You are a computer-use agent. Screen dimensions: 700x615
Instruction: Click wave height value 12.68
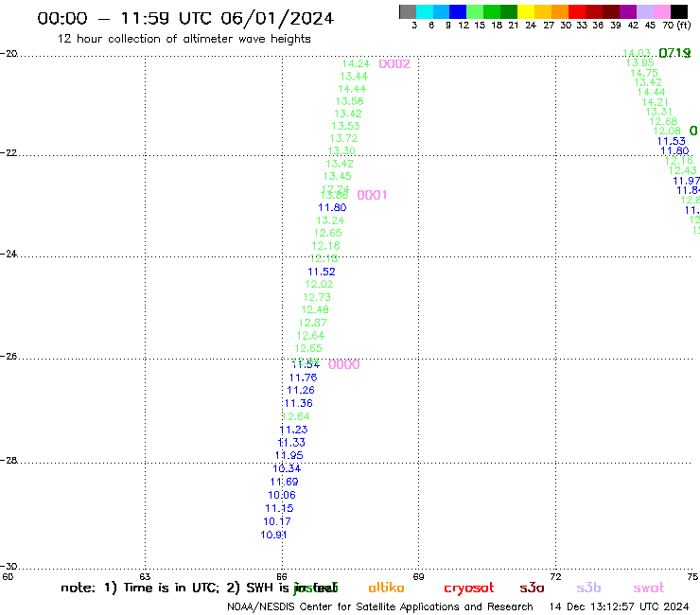[663, 121]
